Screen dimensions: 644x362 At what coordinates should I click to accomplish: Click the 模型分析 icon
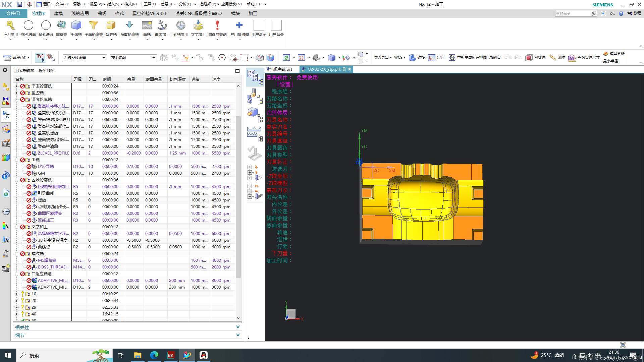click(x=606, y=54)
